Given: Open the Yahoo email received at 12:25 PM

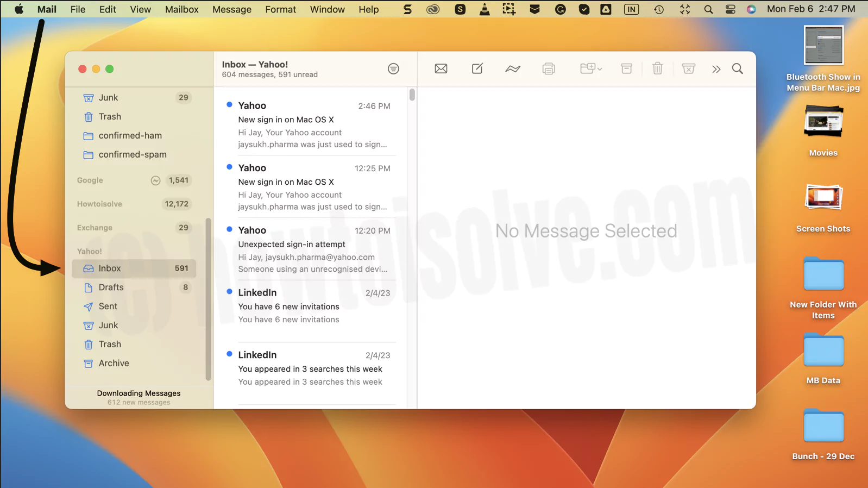Looking at the screenshot, I should (x=311, y=187).
